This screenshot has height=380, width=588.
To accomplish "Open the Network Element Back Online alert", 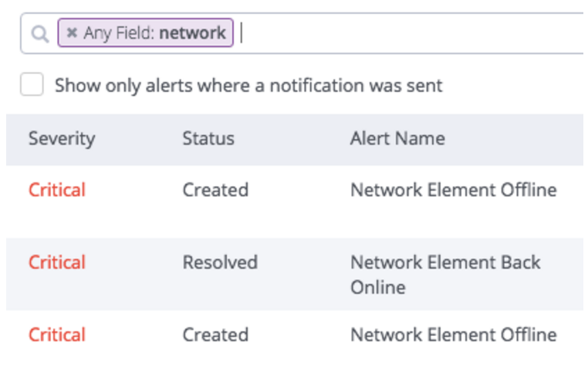I will tap(445, 274).
